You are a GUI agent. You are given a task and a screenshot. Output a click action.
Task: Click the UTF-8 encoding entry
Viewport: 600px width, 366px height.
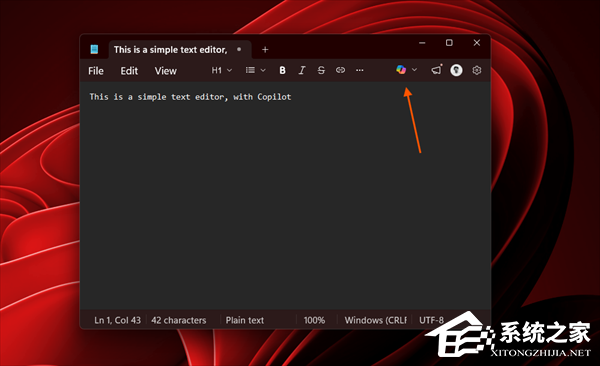pos(431,320)
